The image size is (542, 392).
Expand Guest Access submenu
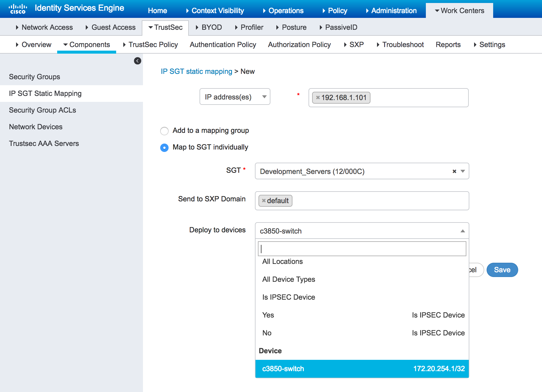[110, 27]
